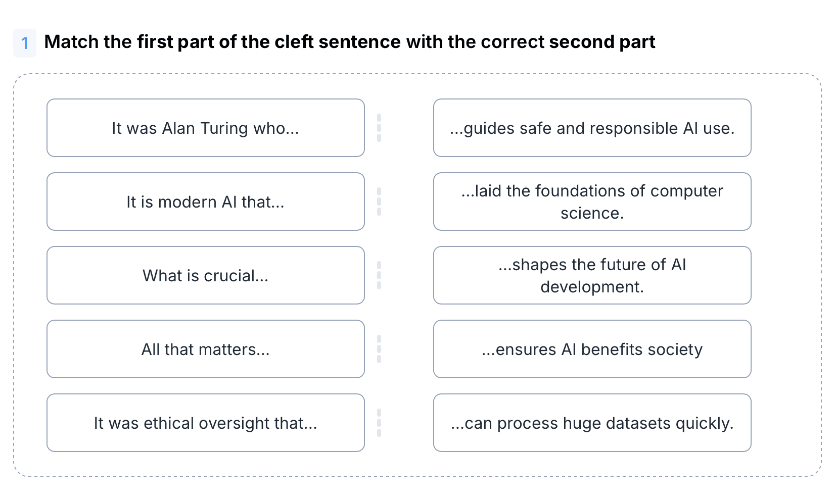
Task: Select the "It was Alan Turing who..." card
Action: tap(205, 128)
